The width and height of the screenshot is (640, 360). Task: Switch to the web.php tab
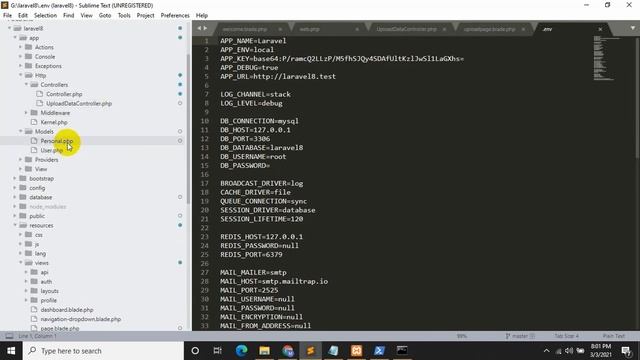(309, 29)
